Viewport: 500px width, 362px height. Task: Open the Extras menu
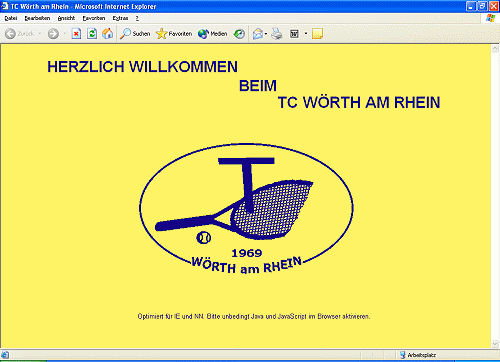(120, 18)
